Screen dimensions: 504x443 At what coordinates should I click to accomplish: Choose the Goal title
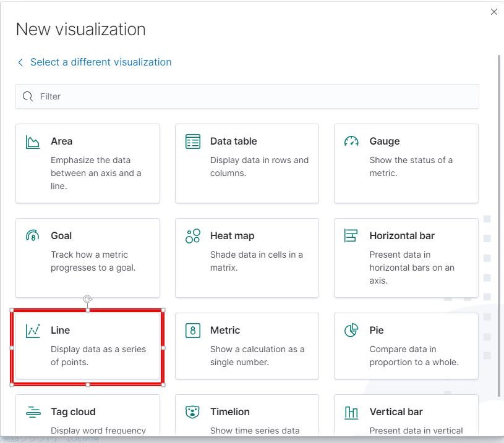coord(61,235)
